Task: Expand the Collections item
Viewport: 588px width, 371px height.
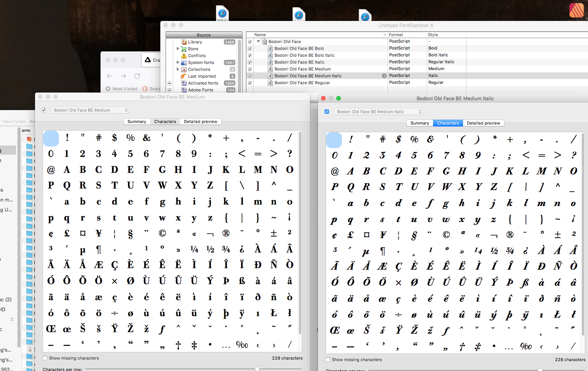Action: coord(178,69)
